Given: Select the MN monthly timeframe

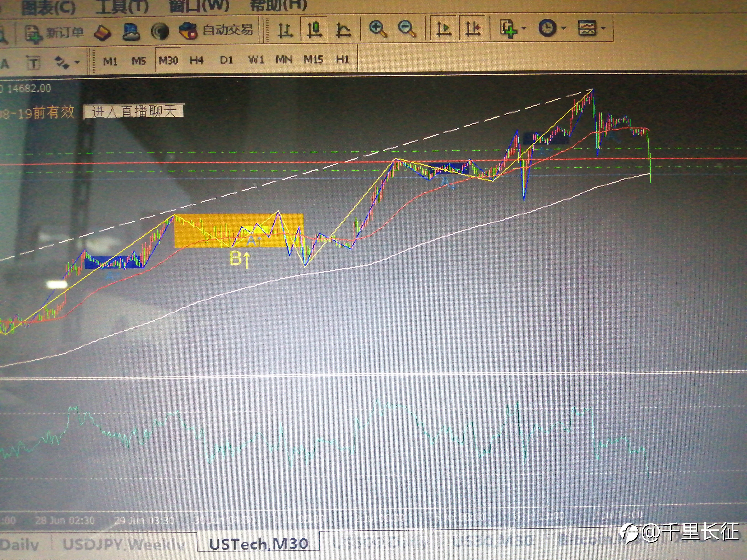Looking at the screenshot, I should pyautogui.click(x=284, y=60).
